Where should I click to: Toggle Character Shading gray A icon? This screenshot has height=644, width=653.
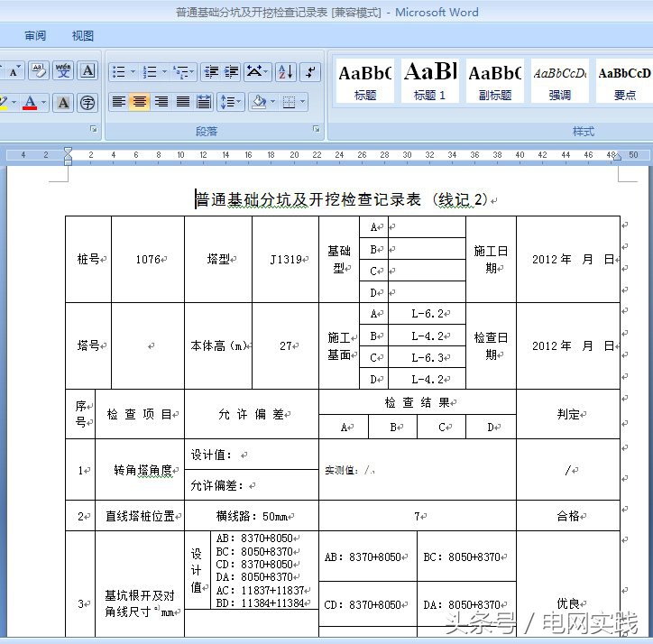click(63, 103)
